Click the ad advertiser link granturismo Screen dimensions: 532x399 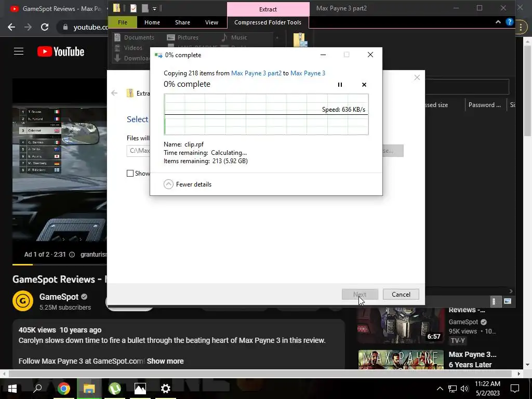point(94,255)
